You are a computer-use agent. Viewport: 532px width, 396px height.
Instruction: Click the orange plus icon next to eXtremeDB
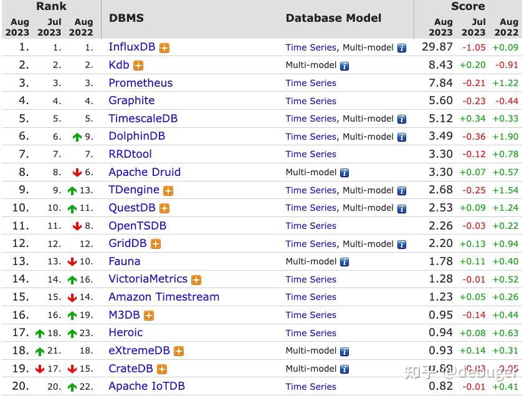[x=179, y=351]
